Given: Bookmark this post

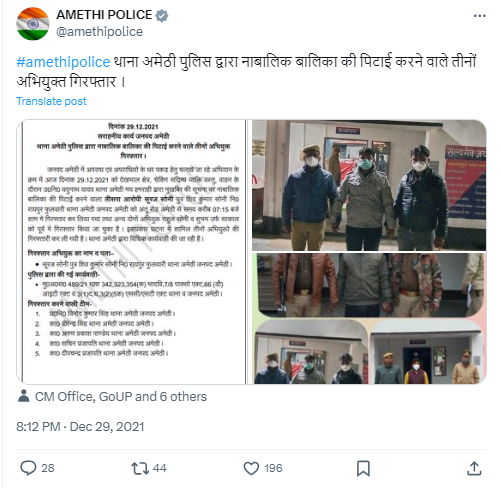Looking at the screenshot, I should [363, 468].
